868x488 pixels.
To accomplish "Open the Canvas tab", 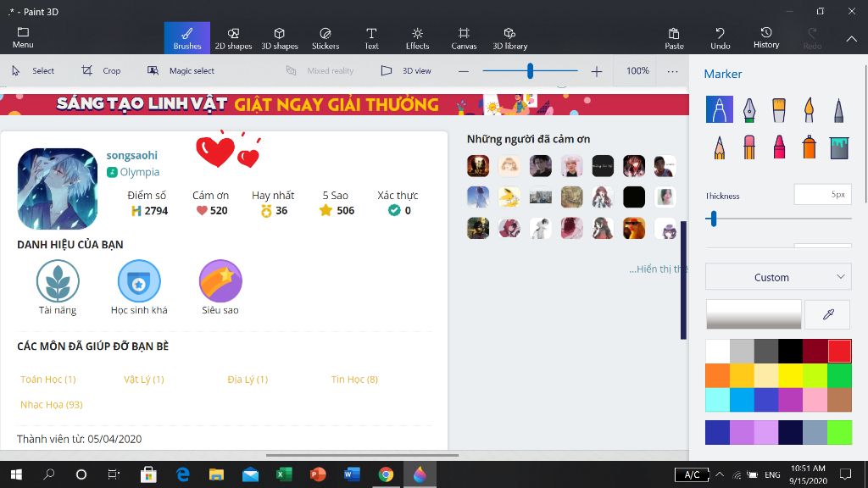I will click(464, 38).
